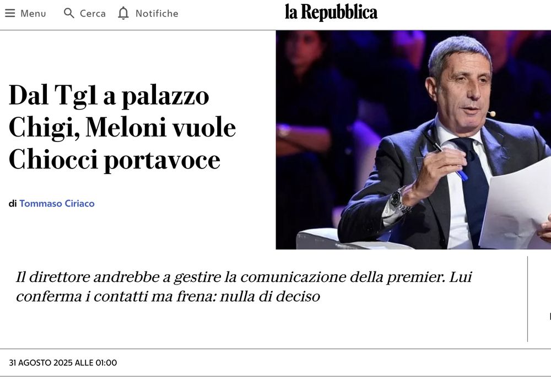
Task: Click the magnifying glass search icon
Action: point(69,13)
